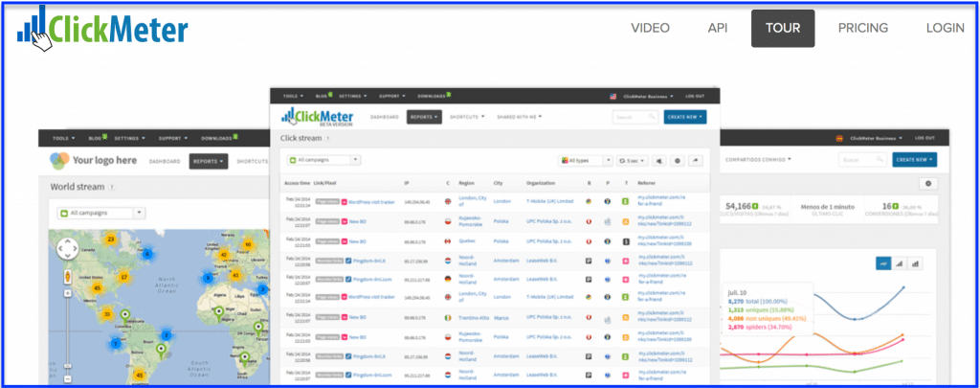Click the zoom in plus button on map
This screenshot has height=388, width=980.
pyautogui.click(x=67, y=292)
